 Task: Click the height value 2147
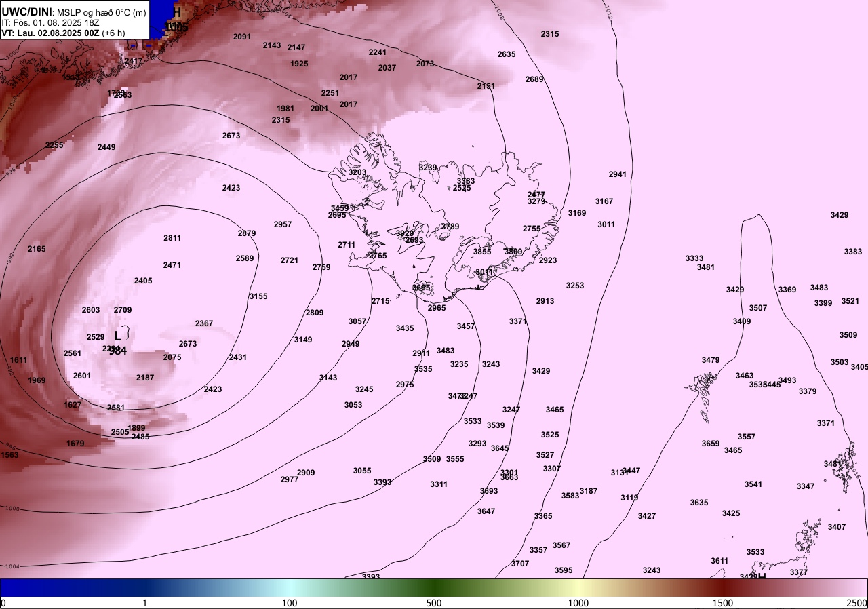click(x=296, y=47)
